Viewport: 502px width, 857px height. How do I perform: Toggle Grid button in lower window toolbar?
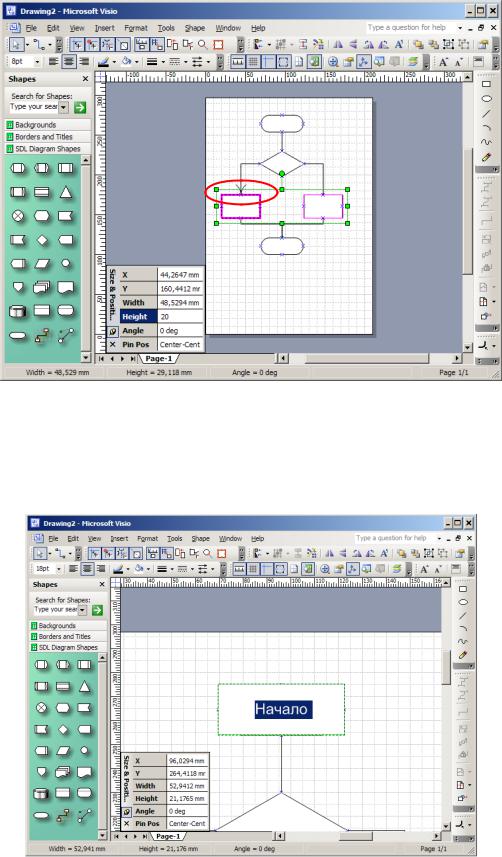253,569
